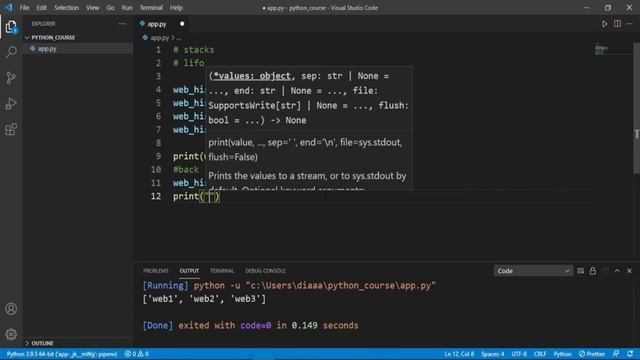Click the breadcrumb ellipsis symbol
This screenshot has width=640, height=360.
coord(179,38)
